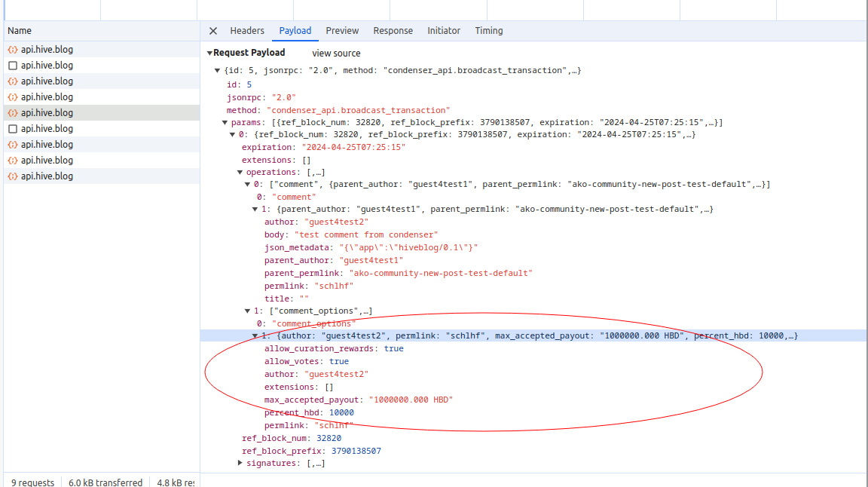Switch to the Headers tab

(x=247, y=31)
